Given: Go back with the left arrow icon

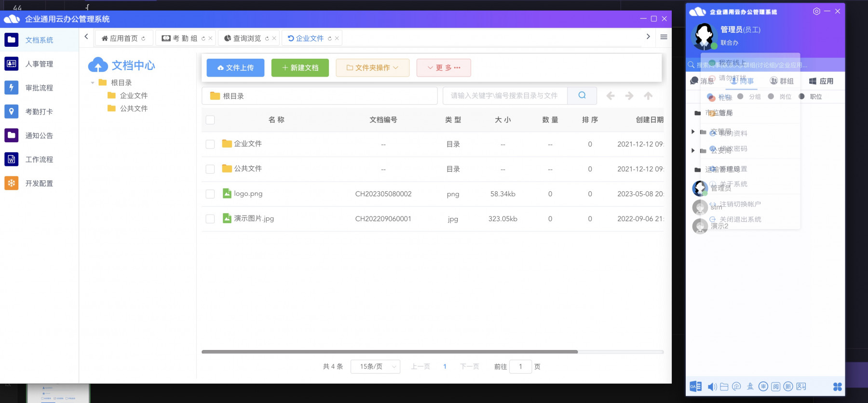Looking at the screenshot, I should [610, 96].
